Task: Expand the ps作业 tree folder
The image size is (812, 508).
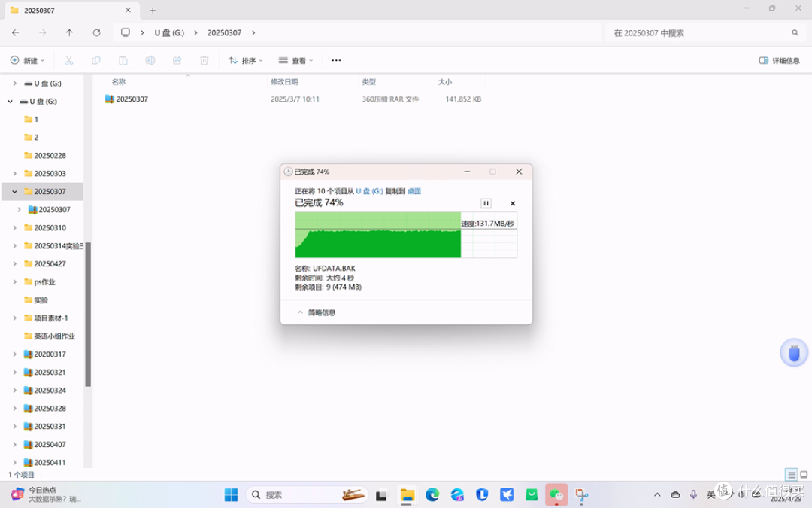Action: (x=14, y=282)
